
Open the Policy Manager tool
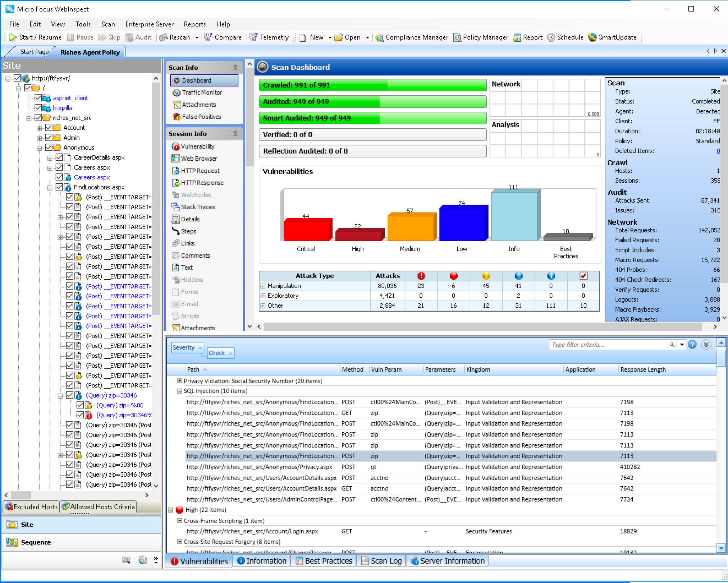pyautogui.click(x=481, y=37)
